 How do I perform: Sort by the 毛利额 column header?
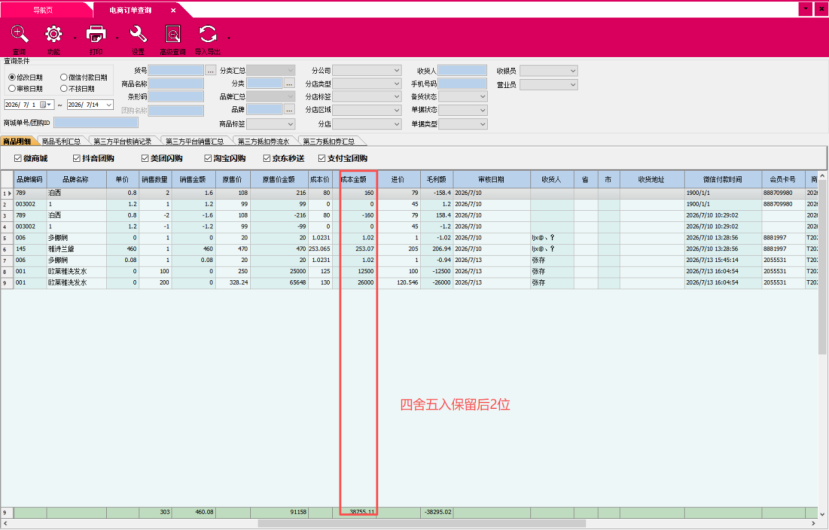[x=437, y=179]
